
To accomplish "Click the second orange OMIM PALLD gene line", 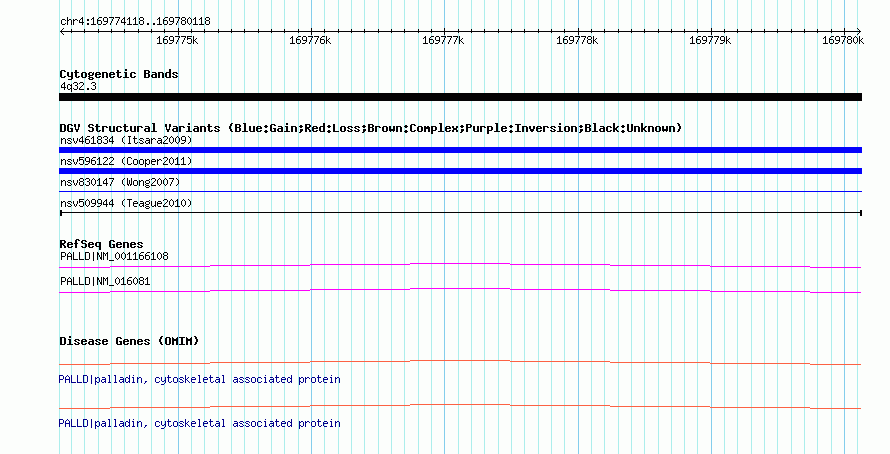I will pos(460,407).
